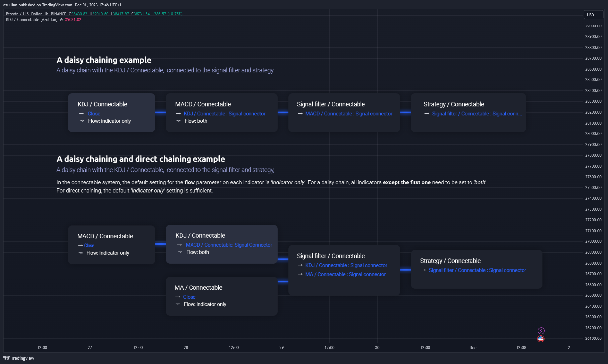Click 'MA / Connectable : Signal connector' text
Viewport: 608px width, 364px height.
345,274
